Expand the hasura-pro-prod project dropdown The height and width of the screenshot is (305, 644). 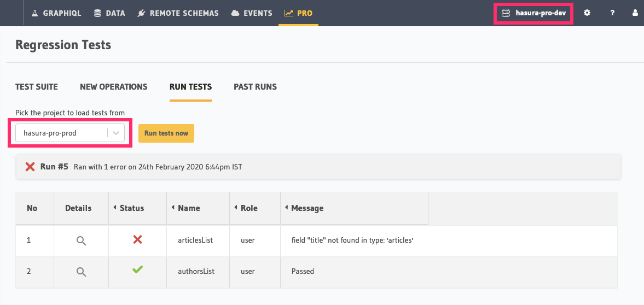pyautogui.click(x=115, y=133)
